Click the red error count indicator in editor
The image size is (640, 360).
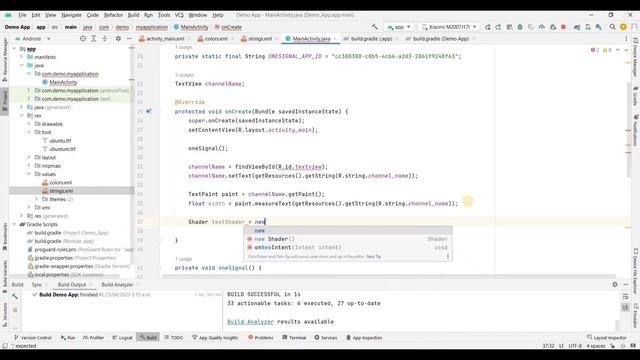click(x=595, y=50)
